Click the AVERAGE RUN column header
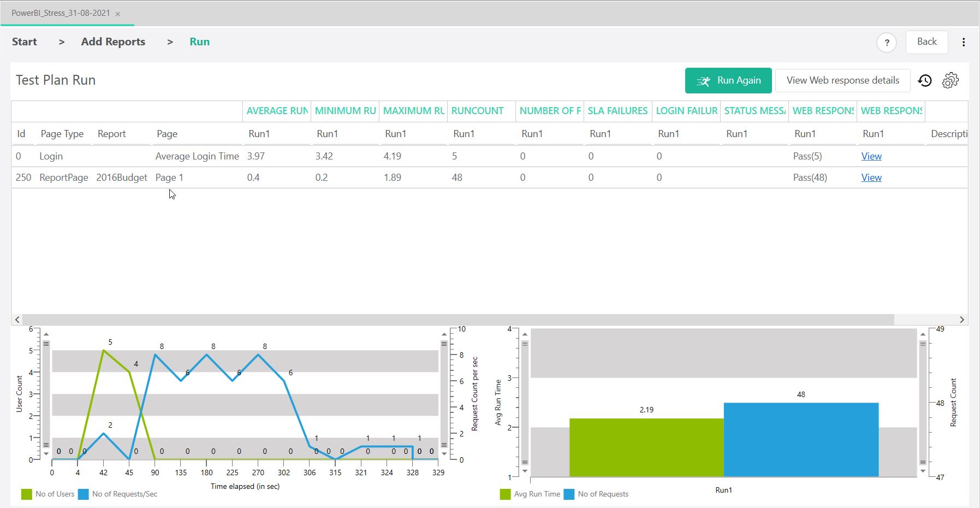980x508 pixels. pos(277,111)
